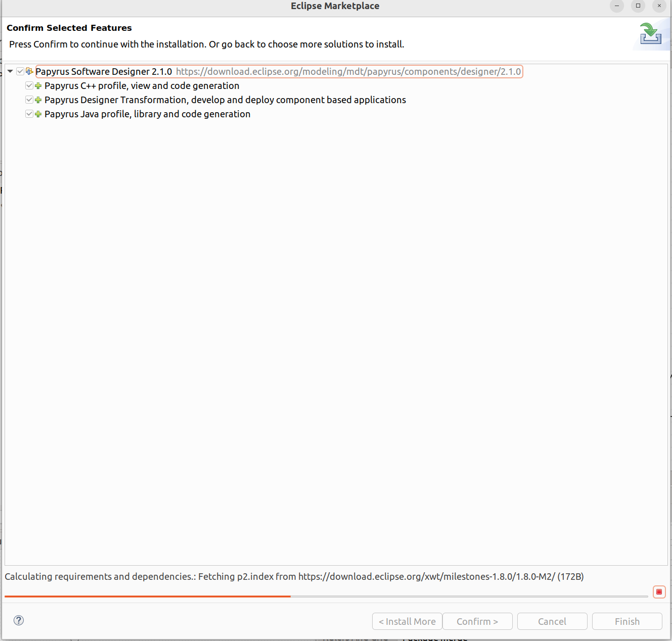Image resolution: width=672 pixels, height=641 pixels.
Task: Select Papyrus Designer Transformation row text
Action: pyautogui.click(x=225, y=100)
